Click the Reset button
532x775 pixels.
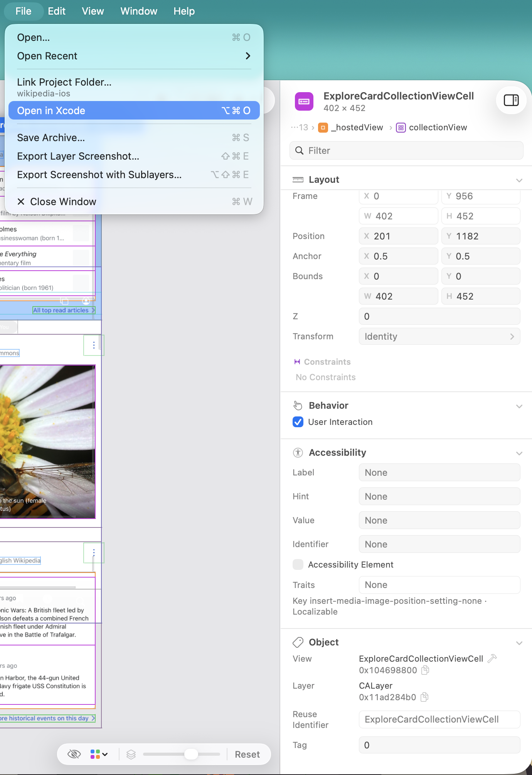tap(247, 755)
